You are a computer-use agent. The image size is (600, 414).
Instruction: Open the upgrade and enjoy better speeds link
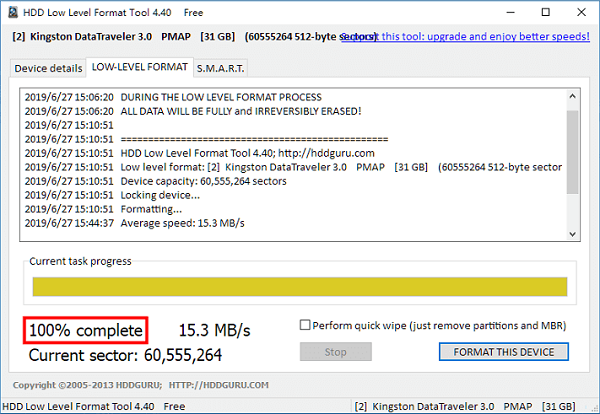(x=466, y=36)
